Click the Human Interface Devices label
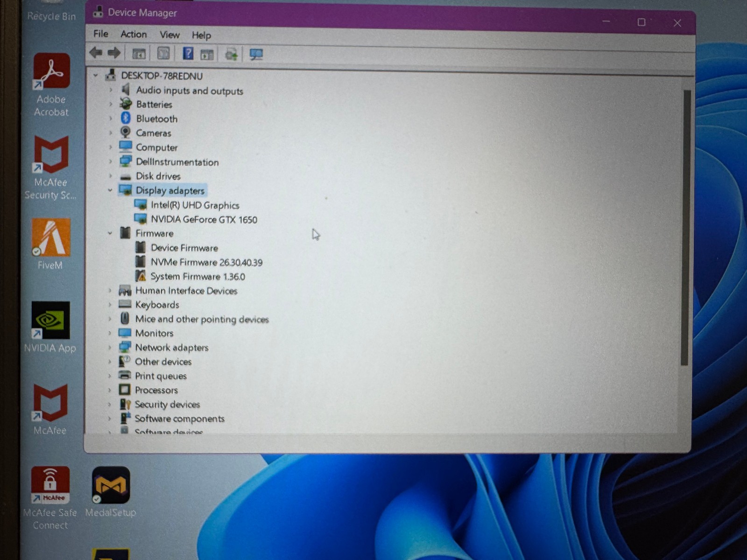The image size is (747, 560). 186,291
